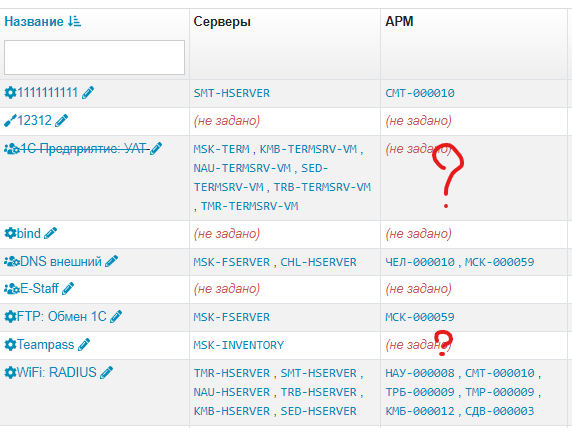Image resolution: width=572 pixels, height=428 pixels.
Task: Open the MSK-INVENTORY server link
Action: [239, 345]
